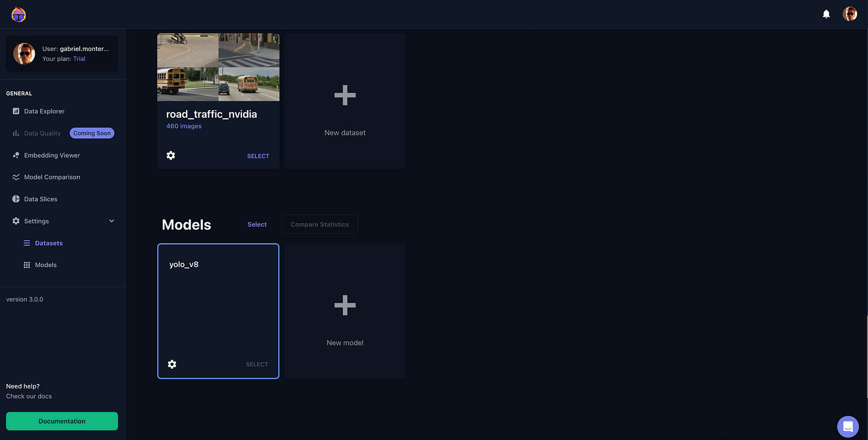Click the road_traffic_nvidia dataset title

(212, 114)
